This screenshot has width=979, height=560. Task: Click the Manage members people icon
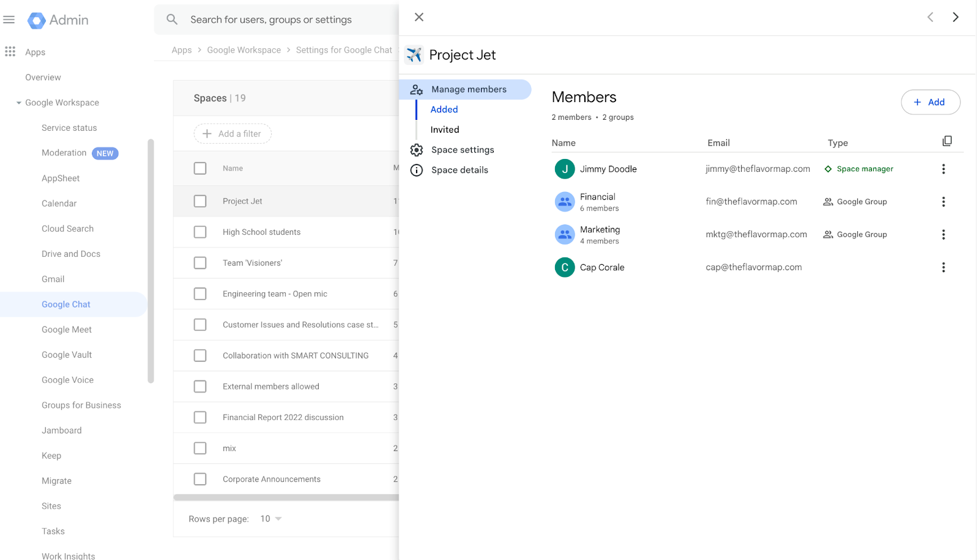click(417, 89)
